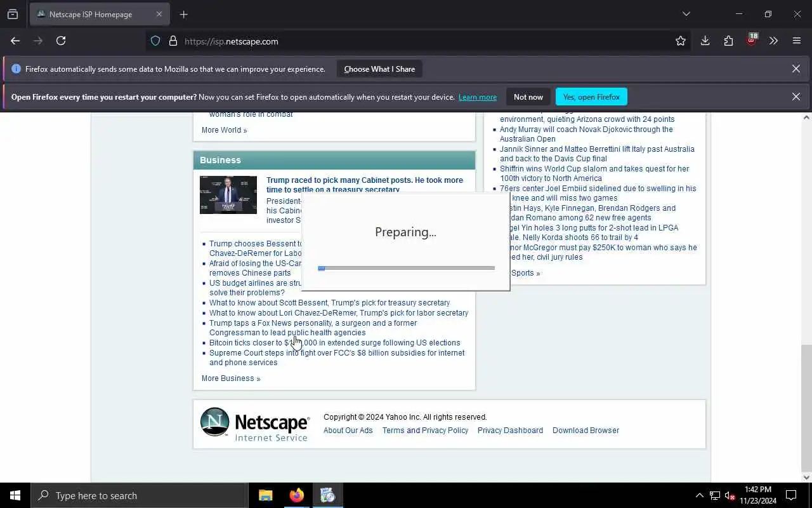This screenshot has height=508, width=812.
Task: Click taskbar search box
Action: tap(139, 495)
